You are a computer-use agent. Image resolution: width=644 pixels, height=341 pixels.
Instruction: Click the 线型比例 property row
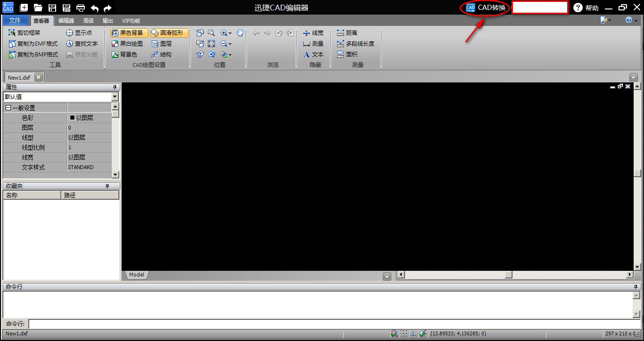point(58,147)
